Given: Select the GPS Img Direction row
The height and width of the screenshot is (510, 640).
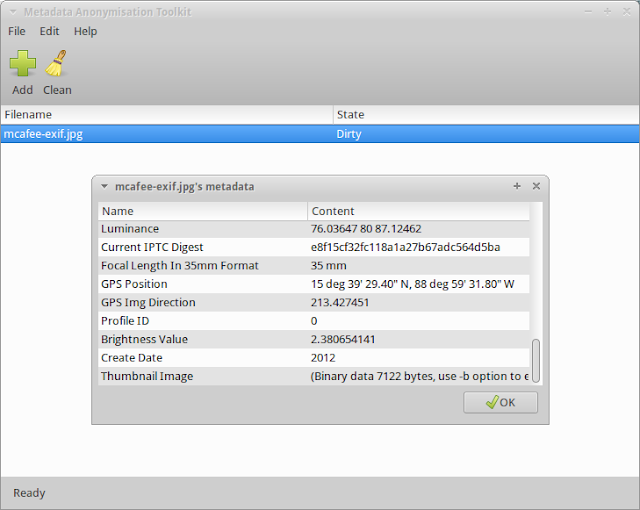Looking at the screenshot, I should point(314,302).
